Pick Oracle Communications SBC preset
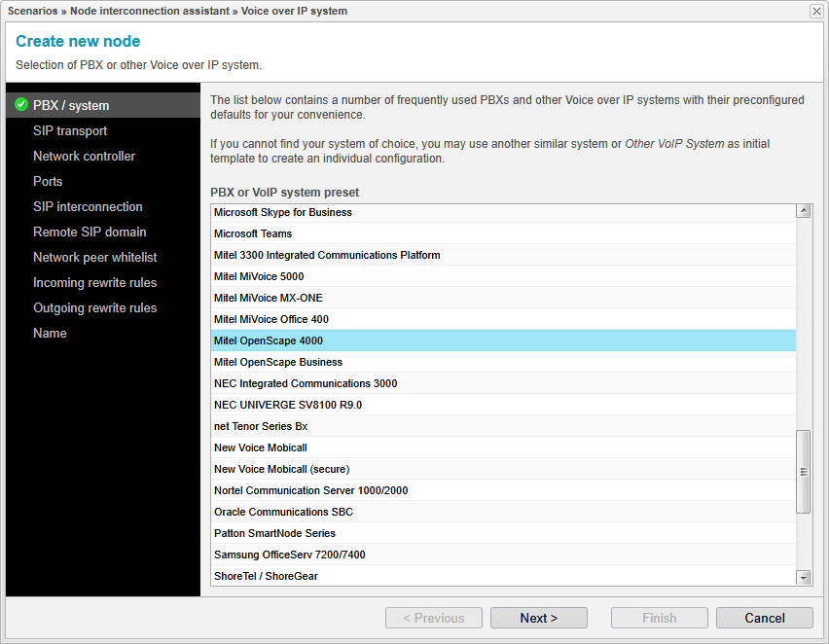The height and width of the screenshot is (644, 829). pyautogui.click(x=282, y=512)
